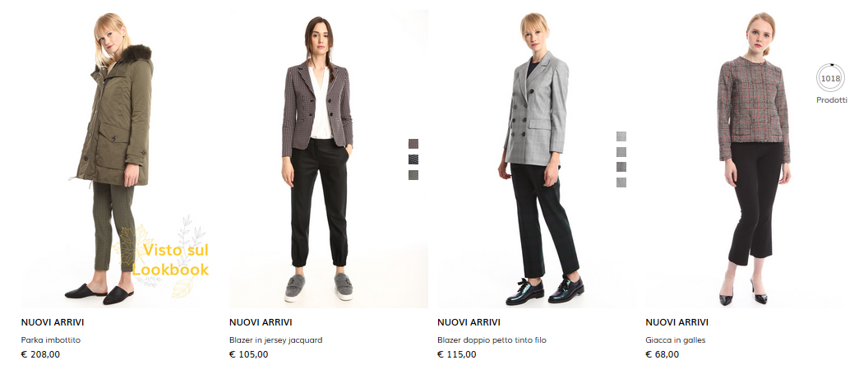868x374 pixels.
Task: Open the Parka imbottito product photo
Action: point(115,159)
